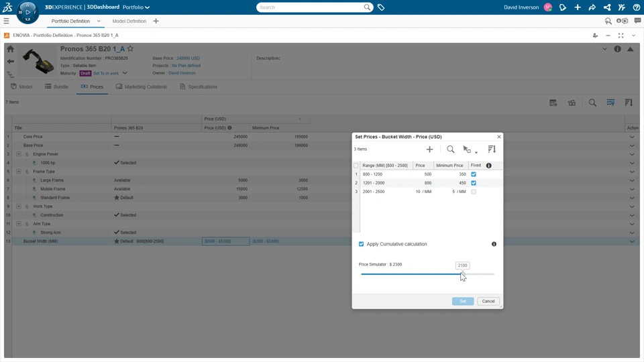Image resolution: width=644 pixels, height=362 pixels.
Task: Open action chevron for Core Price row
Action: pos(632,137)
